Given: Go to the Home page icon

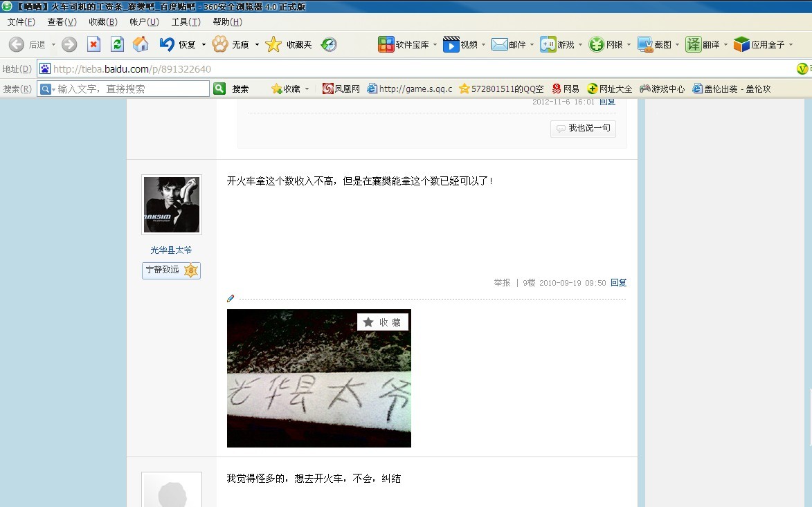Looking at the screenshot, I should (141, 44).
